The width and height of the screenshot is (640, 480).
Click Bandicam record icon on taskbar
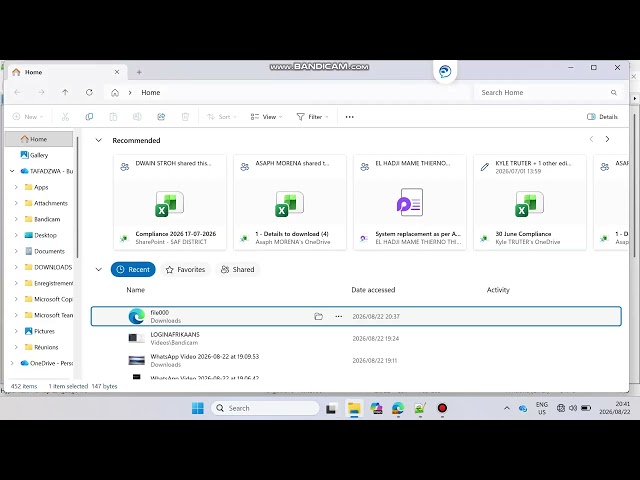[x=442, y=408]
